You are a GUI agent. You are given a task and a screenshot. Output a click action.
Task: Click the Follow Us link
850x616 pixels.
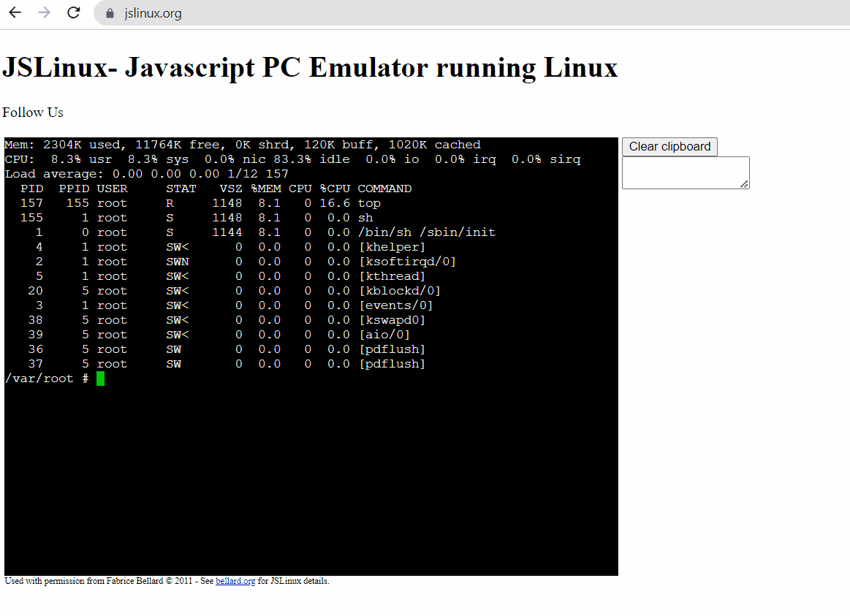[x=33, y=113]
